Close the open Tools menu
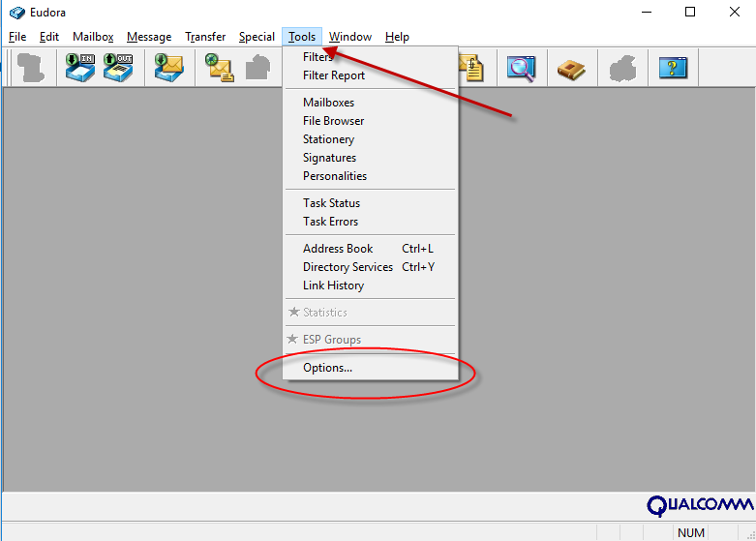The width and height of the screenshot is (756, 541). pos(302,37)
